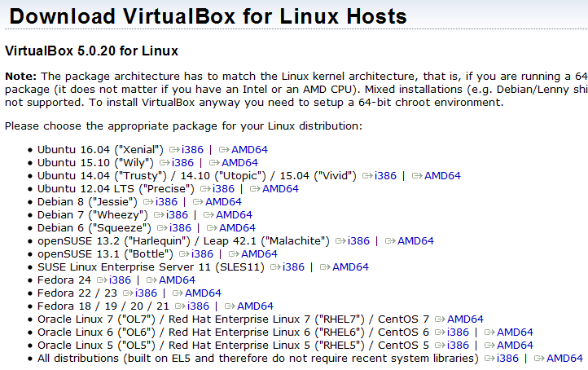Open i386 link for Fedora 18 / 19 / 20 / 21
This screenshot has height=370, width=588.
[x=198, y=306]
